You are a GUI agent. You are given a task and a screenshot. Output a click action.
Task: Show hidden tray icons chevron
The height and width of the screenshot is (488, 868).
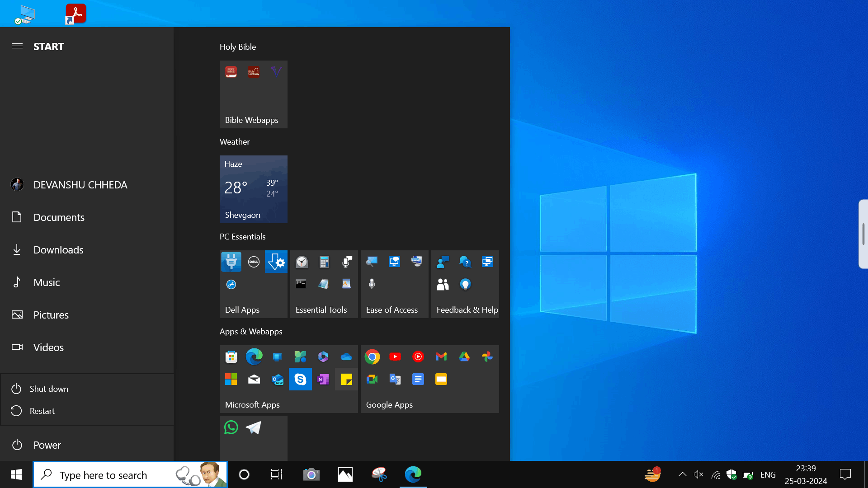tap(683, 474)
